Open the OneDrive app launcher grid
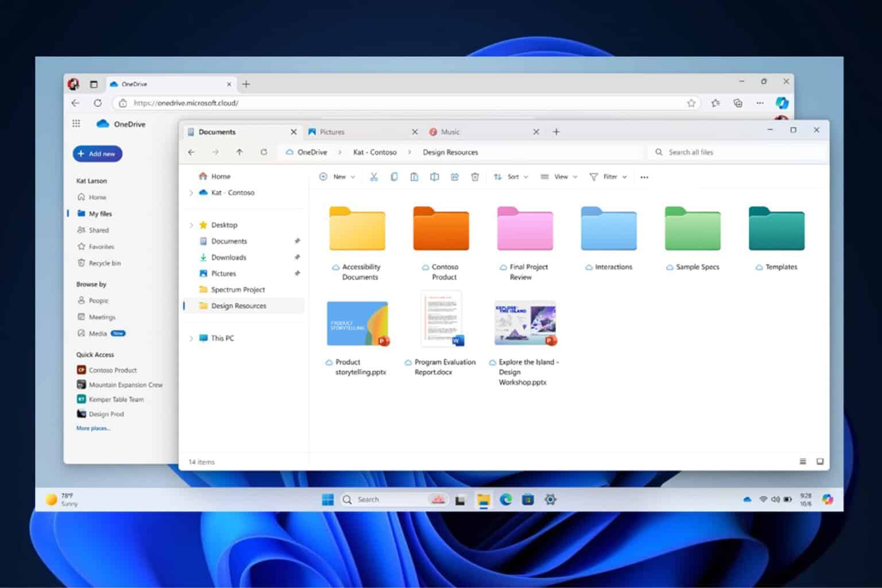Screen dimensions: 882x588 pyautogui.click(x=76, y=123)
